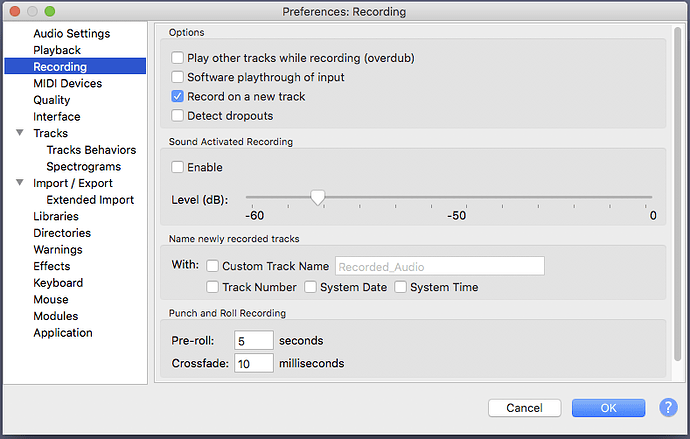Viewport: 690px width, 439px height.
Task: Click the Crossfade milliseconds field
Action: (253, 363)
